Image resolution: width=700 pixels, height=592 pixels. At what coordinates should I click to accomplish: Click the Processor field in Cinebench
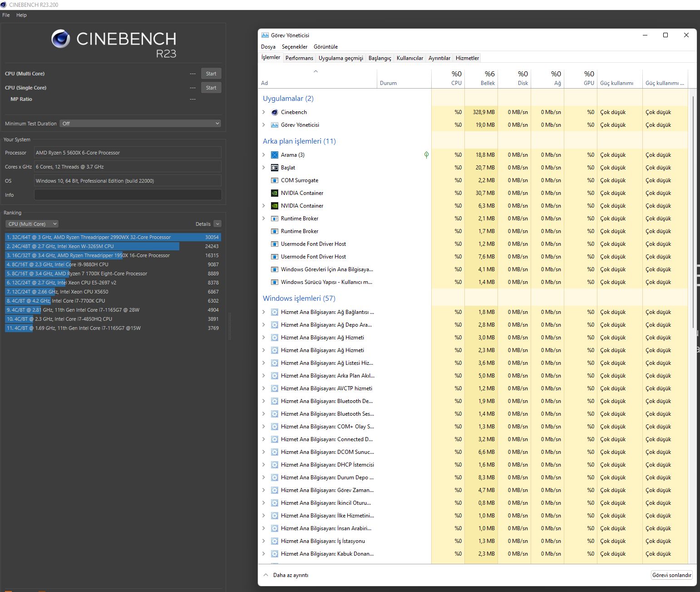point(128,153)
